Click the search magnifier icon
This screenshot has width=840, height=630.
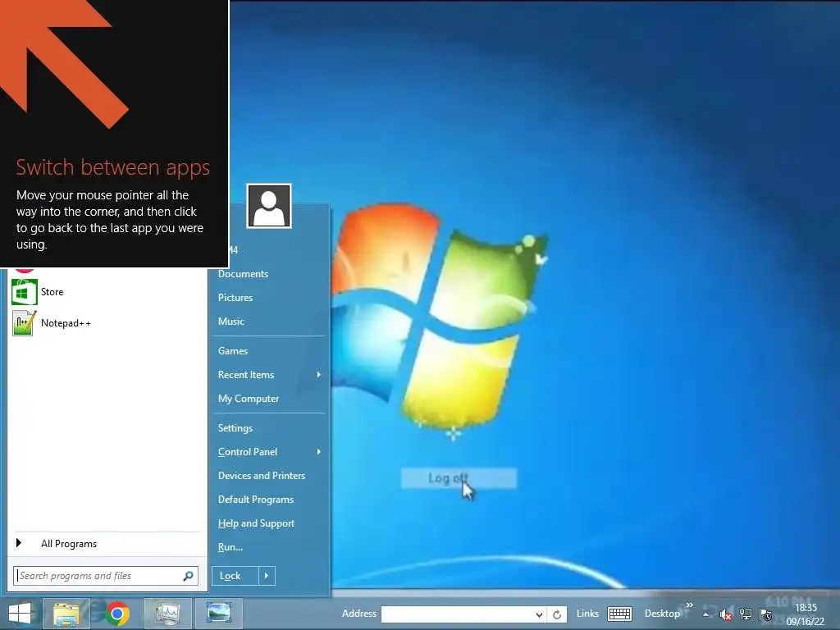[188, 576]
